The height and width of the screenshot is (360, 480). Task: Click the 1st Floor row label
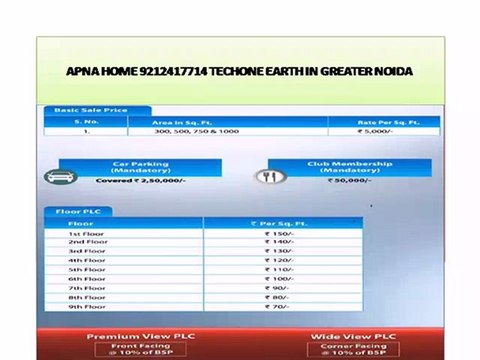pos(86,234)
